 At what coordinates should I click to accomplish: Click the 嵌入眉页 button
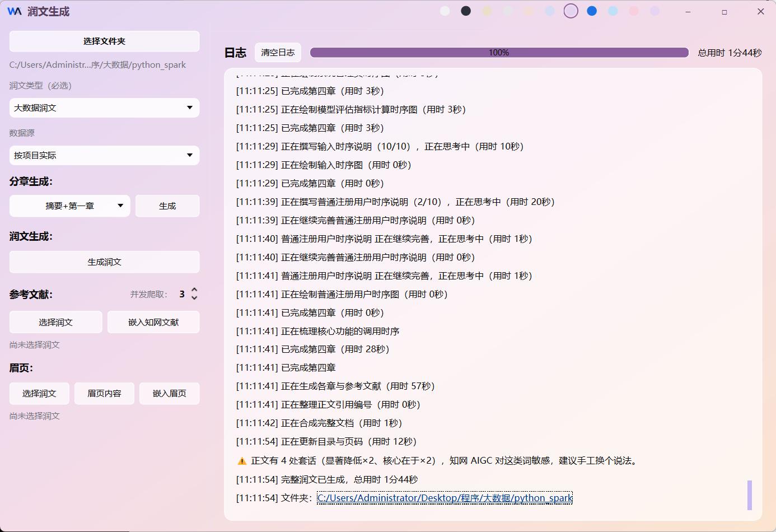(170, 393)
